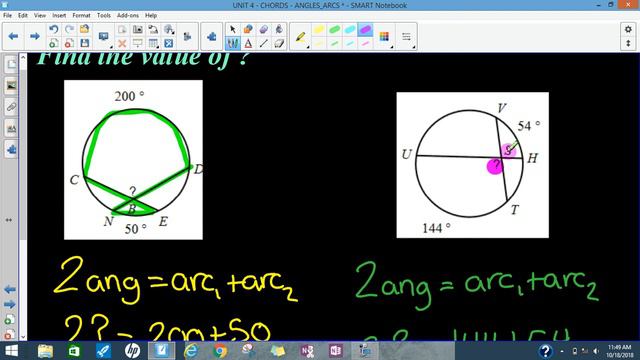This screenshot has width=640, height=360.
Task: Choose the green highlighter swatch
Action: [x=334, y=29]
